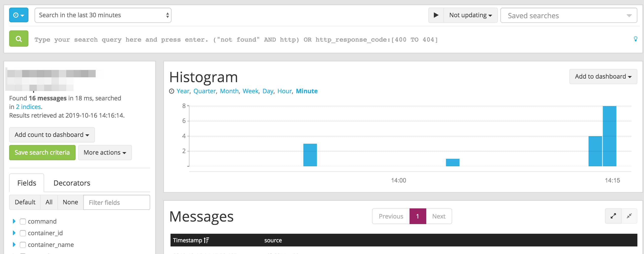
Task: Switch to the Decorators tab
Action: [72, 183]
